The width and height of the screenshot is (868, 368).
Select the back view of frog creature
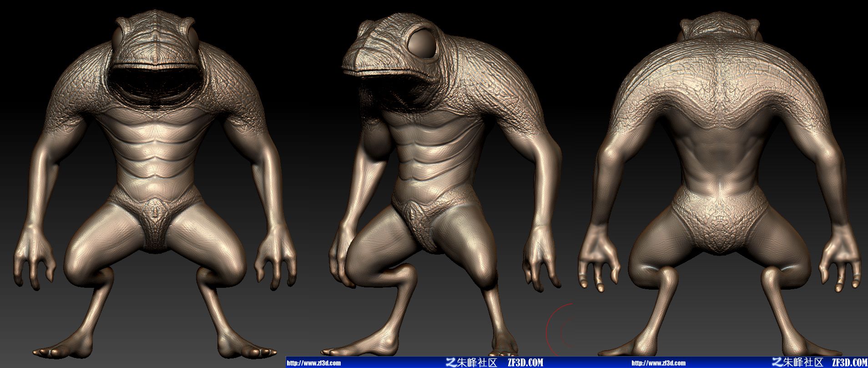pyautogui.click(x=720, y=184)
